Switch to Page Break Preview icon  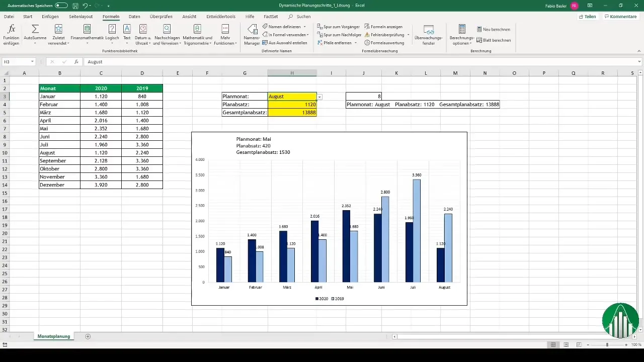pyautogui.click(x=579, y=345)
